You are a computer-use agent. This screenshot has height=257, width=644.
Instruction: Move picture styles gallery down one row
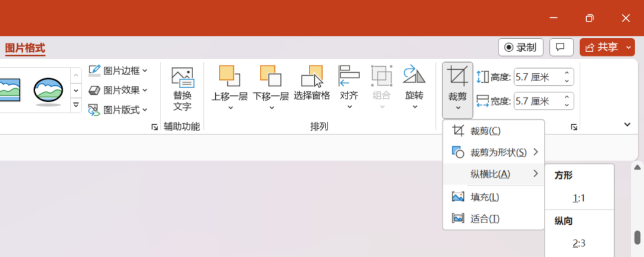coord(76,90)
